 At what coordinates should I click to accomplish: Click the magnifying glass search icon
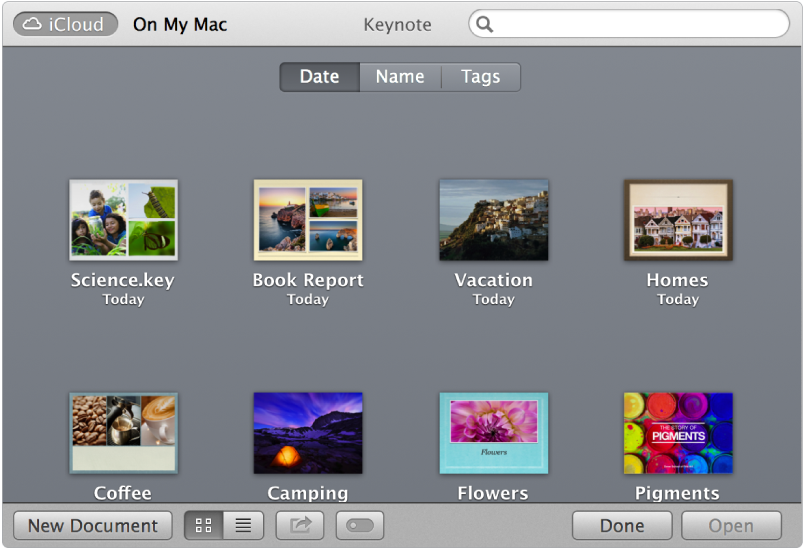point(484,24)
